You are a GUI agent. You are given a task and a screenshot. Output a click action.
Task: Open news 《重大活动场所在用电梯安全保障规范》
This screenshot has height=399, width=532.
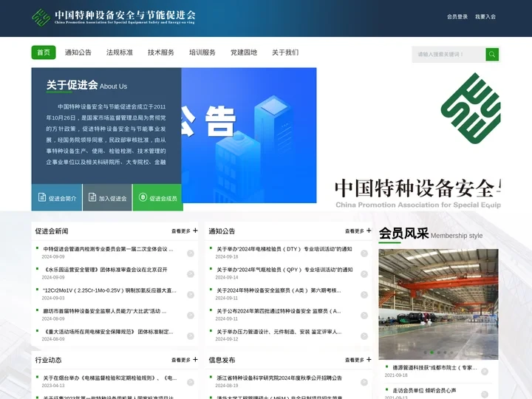(x=108, y=332)
